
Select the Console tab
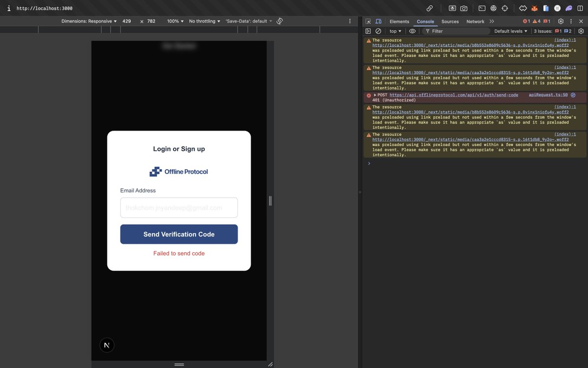tap(425, 22)
